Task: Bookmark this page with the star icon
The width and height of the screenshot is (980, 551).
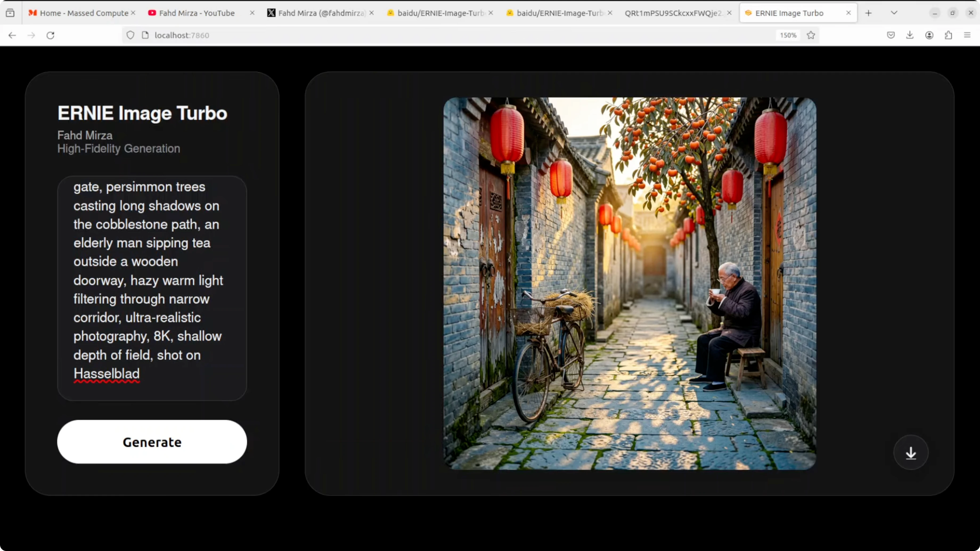Action: coord(811,35)
